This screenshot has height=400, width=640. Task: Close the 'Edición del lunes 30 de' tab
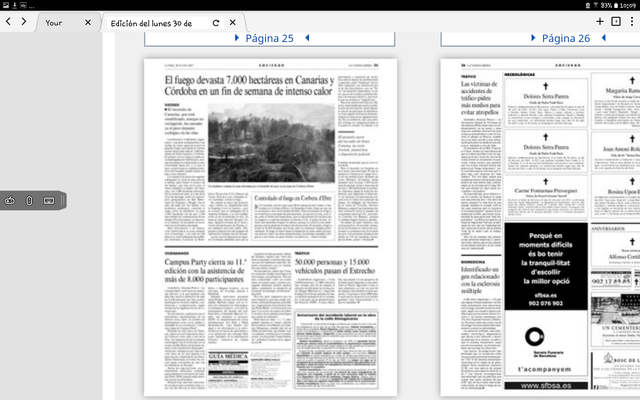point(233,22)
